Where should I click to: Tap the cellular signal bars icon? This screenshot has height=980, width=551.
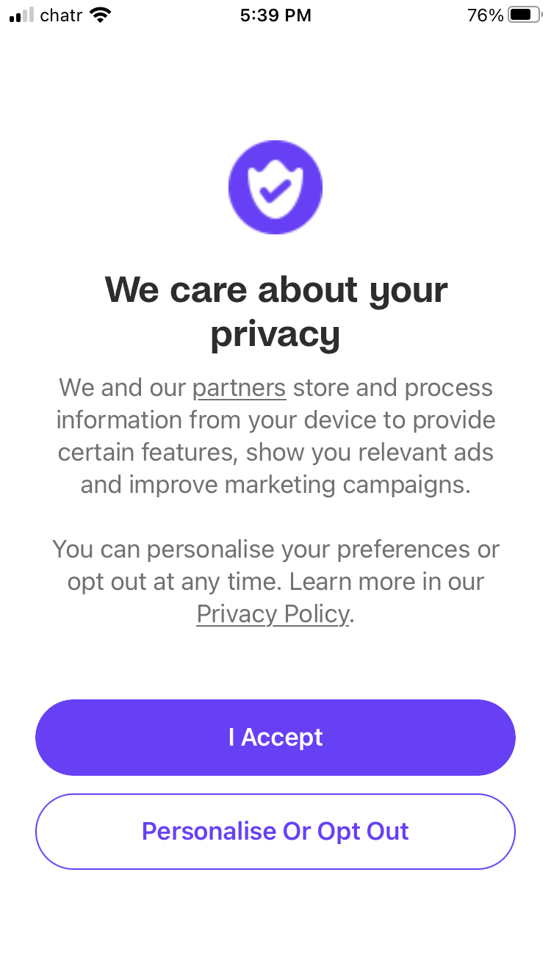[22, 15]
